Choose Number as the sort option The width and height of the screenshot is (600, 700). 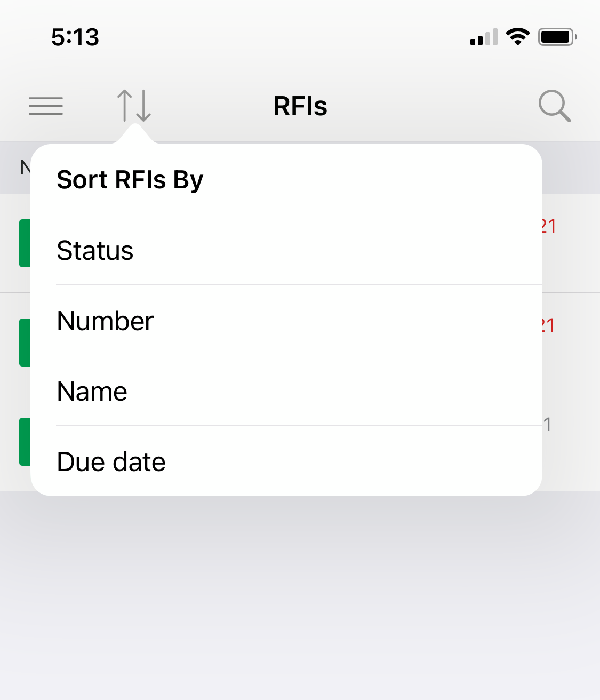[x=105, y=321]
